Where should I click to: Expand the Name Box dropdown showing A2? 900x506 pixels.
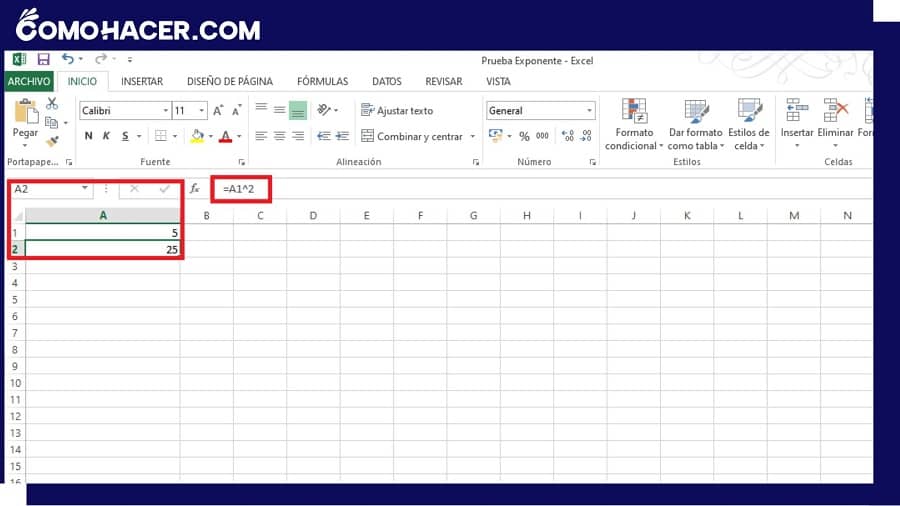[85, 188]
